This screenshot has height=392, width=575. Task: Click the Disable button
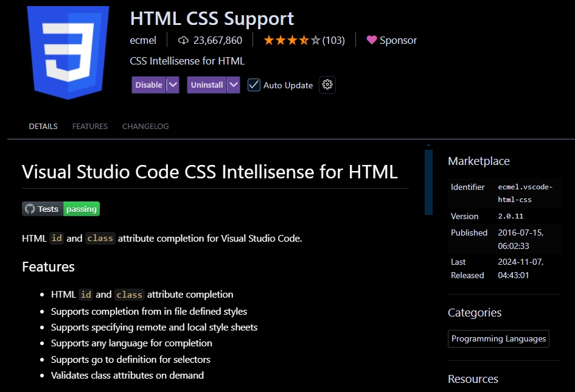(149, 85)
